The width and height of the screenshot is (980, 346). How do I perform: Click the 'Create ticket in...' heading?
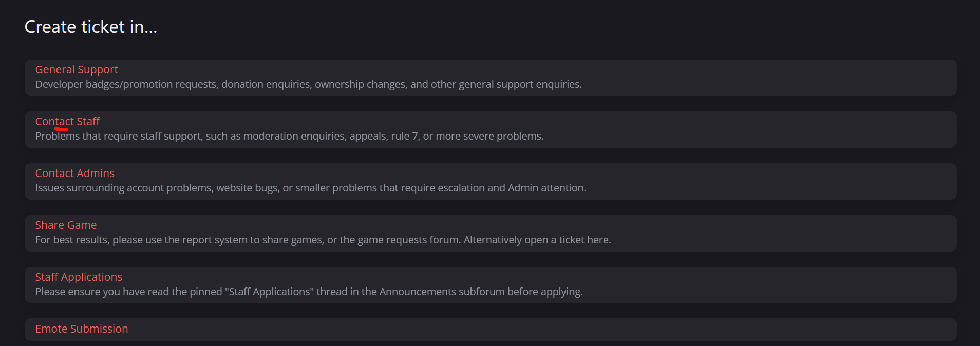(x=91, y=27)
